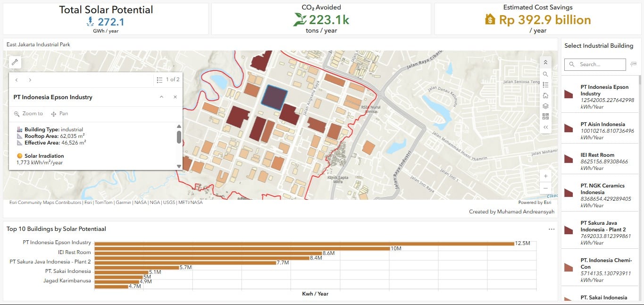Hide map toolbar with double left chevron
Screen dimensions: 644x305
545,127
